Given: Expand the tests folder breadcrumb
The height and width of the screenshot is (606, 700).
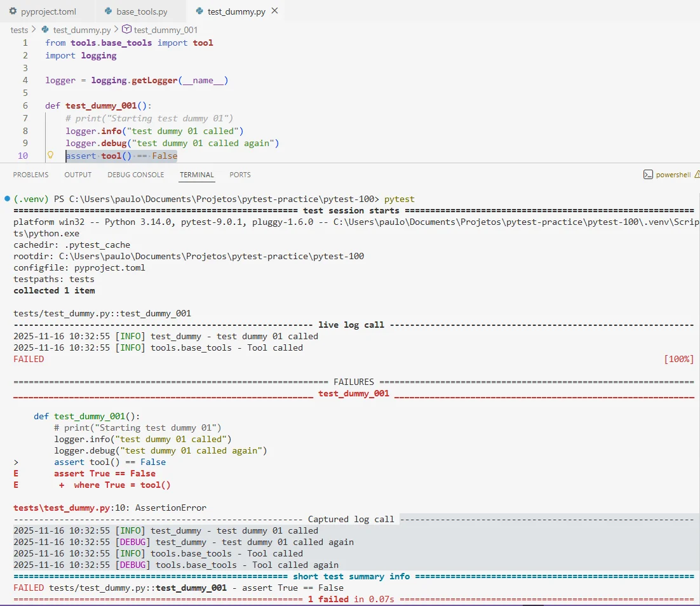Looking at the screenshot, I should (x=19, y=30).
